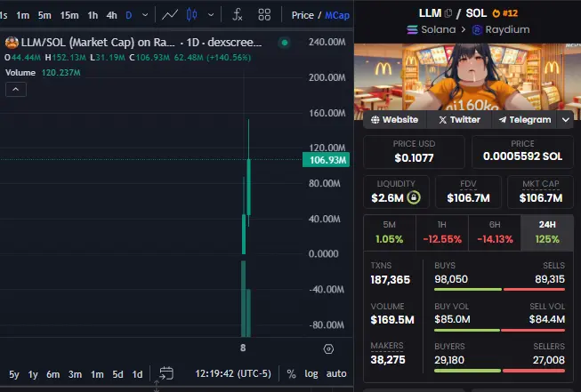Click the TXNS 187,365 value
The image size is (581, 392).
[x=391, y=280]
